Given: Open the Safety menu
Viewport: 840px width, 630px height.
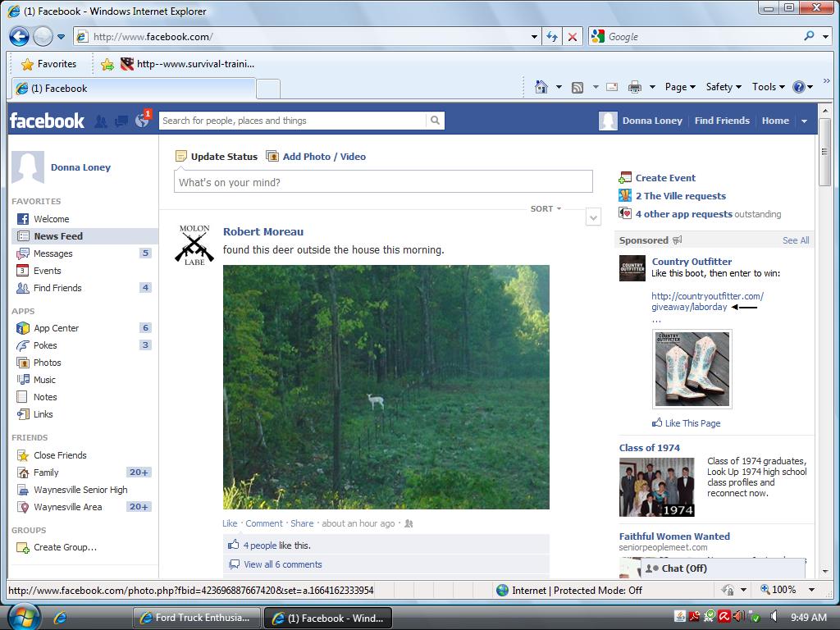Looking at the screenshot, I should pos(724,87).
